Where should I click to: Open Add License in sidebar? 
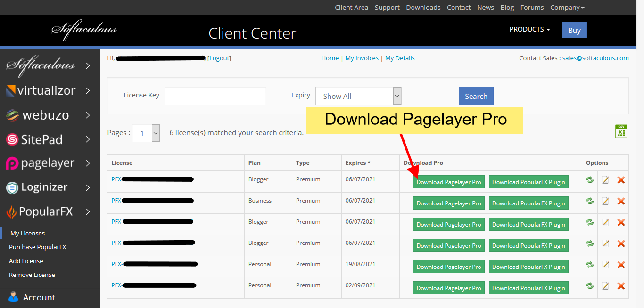pos(26,261)
